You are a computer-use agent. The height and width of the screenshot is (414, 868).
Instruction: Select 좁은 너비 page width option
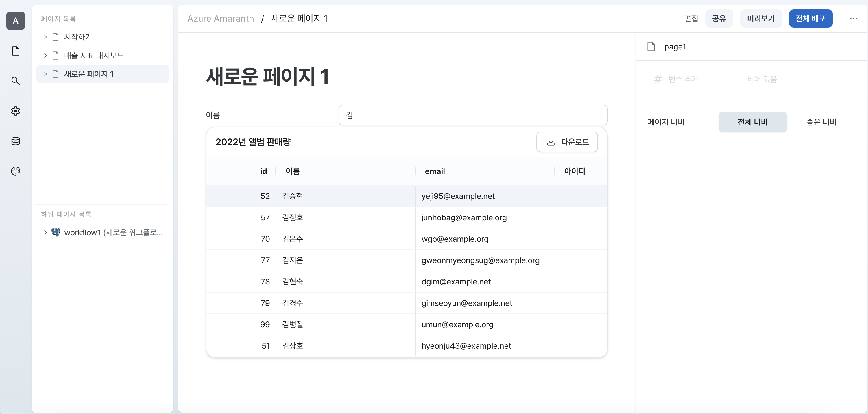pyautogui.click(x=821, y=122)
